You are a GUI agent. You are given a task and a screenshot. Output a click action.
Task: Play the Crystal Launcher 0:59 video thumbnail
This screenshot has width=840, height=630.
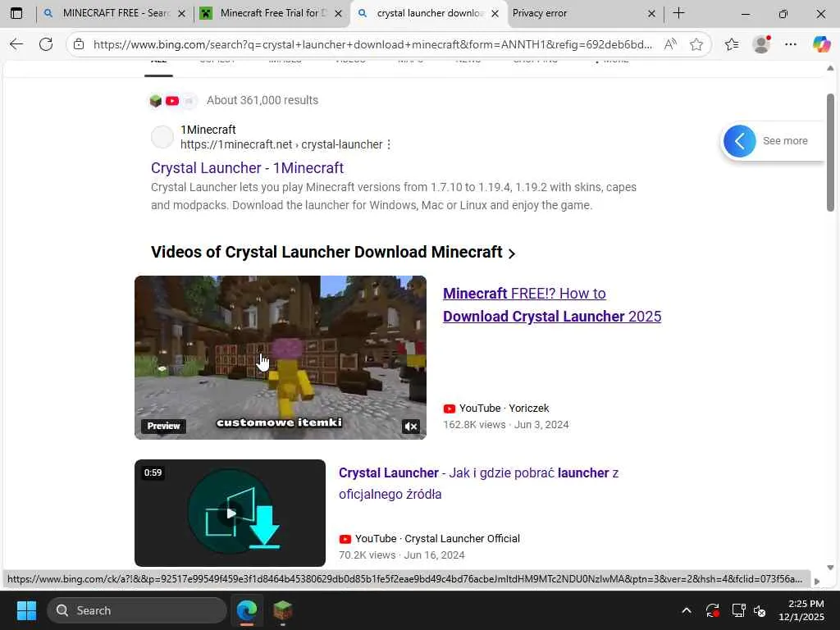tap(230, 513)
